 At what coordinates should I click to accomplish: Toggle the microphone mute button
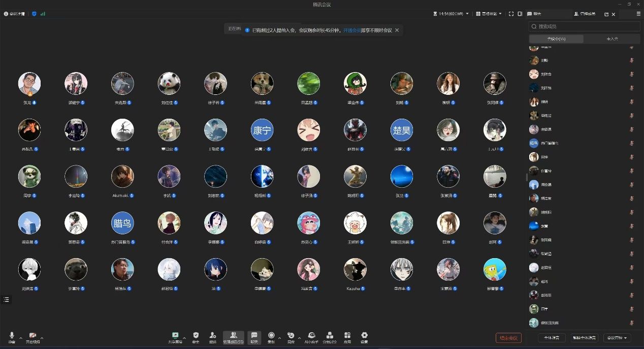12,336
